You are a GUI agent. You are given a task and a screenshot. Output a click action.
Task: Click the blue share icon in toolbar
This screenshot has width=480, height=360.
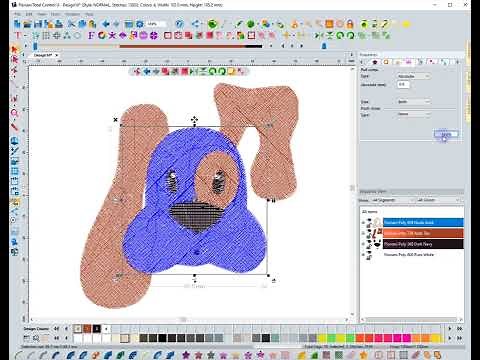click(x=195, y=24)
